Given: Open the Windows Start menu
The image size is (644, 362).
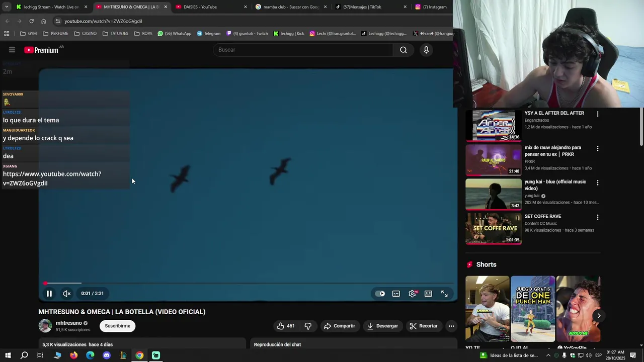Looking at the screenshot, I should (8, 355).
